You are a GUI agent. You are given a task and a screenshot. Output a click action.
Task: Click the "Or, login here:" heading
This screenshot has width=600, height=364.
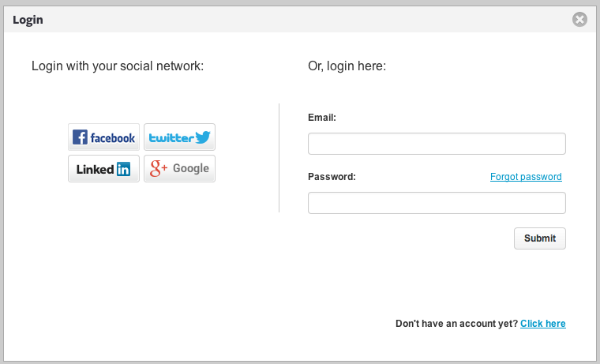point(347,66)
